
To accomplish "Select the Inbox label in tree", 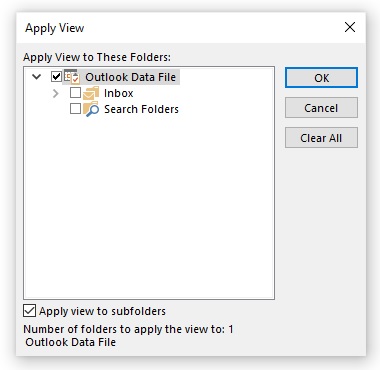I will [x=118, y=93].
